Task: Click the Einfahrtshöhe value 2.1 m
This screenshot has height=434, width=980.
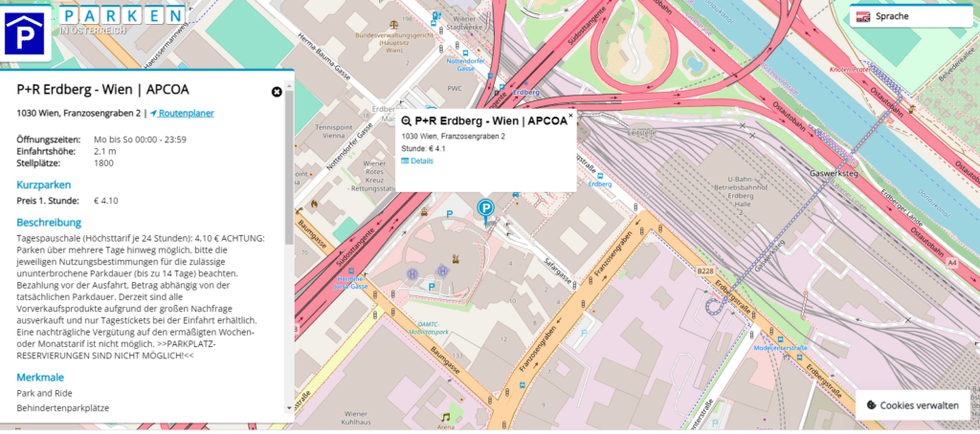Action: pyautogui.click(x=105, y=151)
